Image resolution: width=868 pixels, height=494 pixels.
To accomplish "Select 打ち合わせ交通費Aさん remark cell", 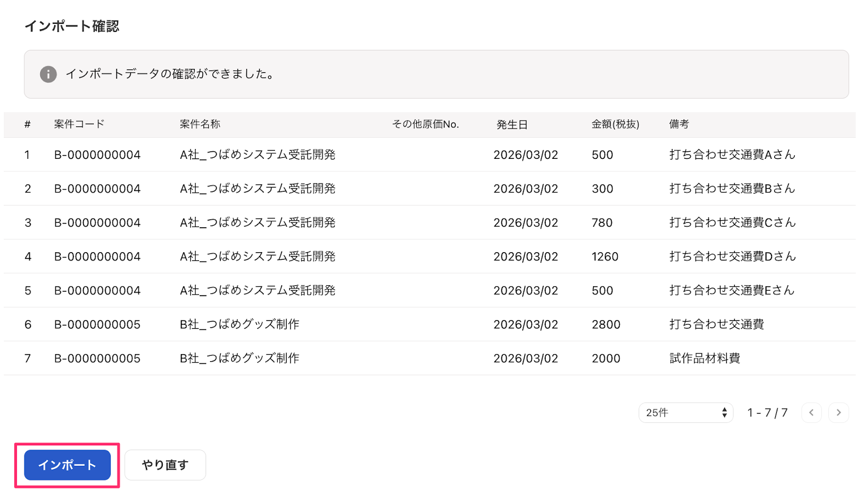I will click(x=732, y=155).
